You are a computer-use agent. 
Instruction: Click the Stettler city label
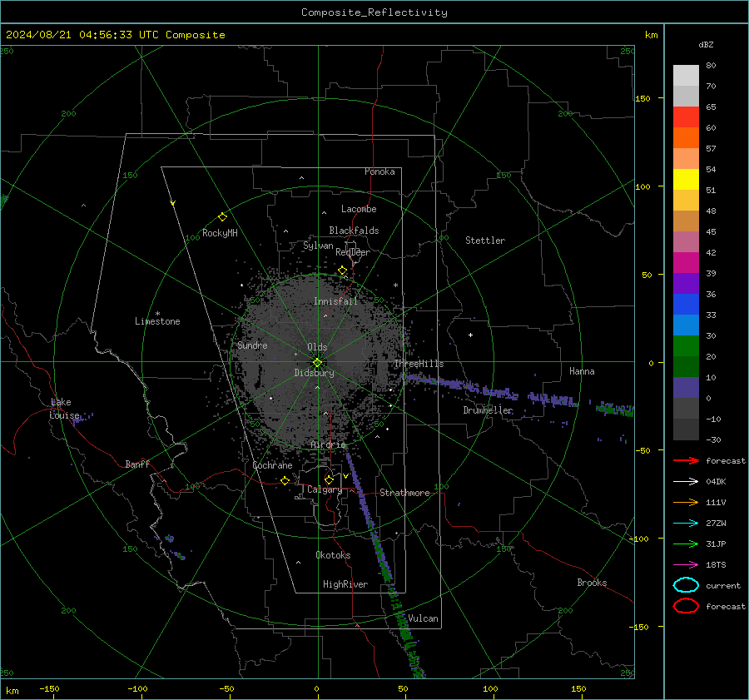coord(485,241)
